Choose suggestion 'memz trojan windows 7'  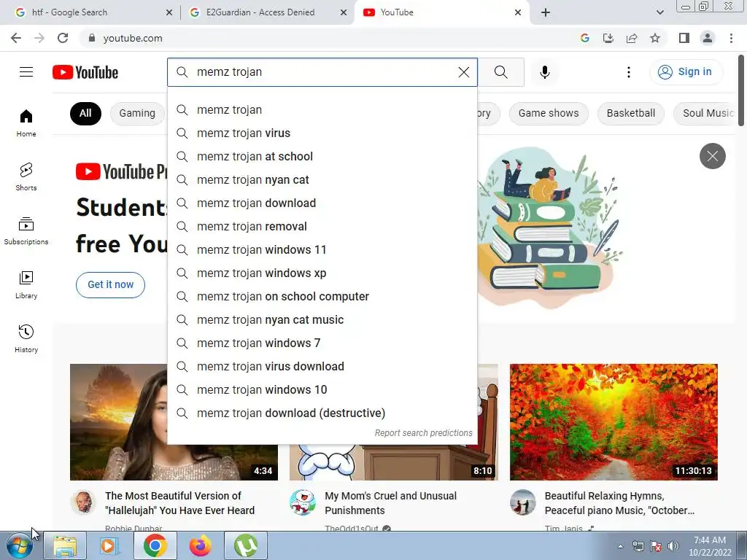[x=322, y=343]
